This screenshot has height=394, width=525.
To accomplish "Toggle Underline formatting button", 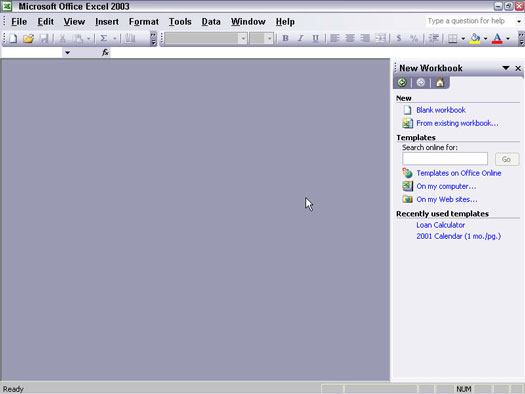I will click(315, 38).
